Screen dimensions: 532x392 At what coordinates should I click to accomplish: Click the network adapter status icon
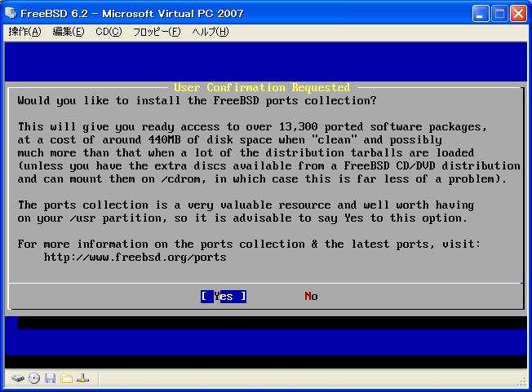click(82, 378)
